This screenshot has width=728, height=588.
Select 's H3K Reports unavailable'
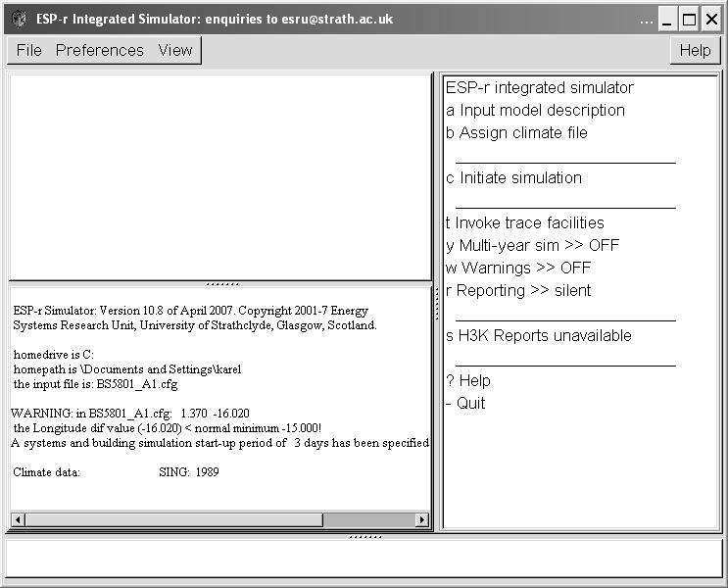click(539, 335)
